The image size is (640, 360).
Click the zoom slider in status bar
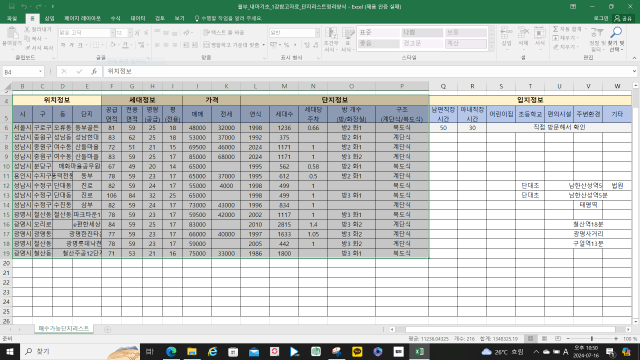click(591, 339)
